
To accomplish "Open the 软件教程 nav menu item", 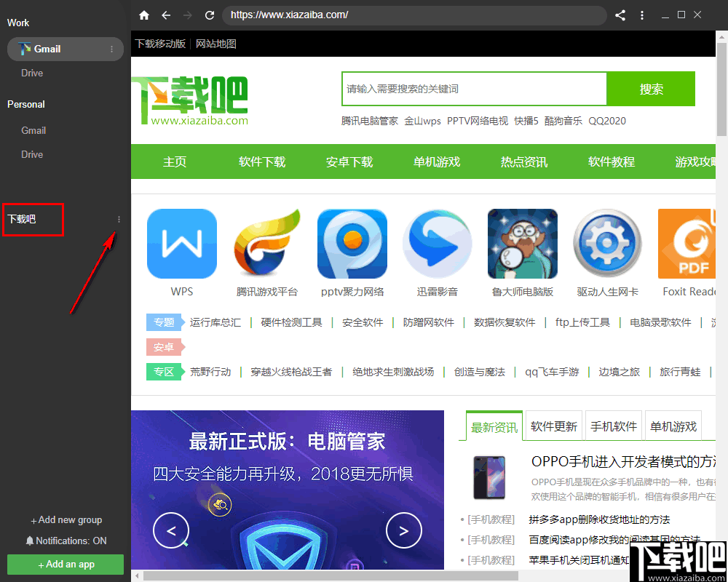I will point(611,162).
